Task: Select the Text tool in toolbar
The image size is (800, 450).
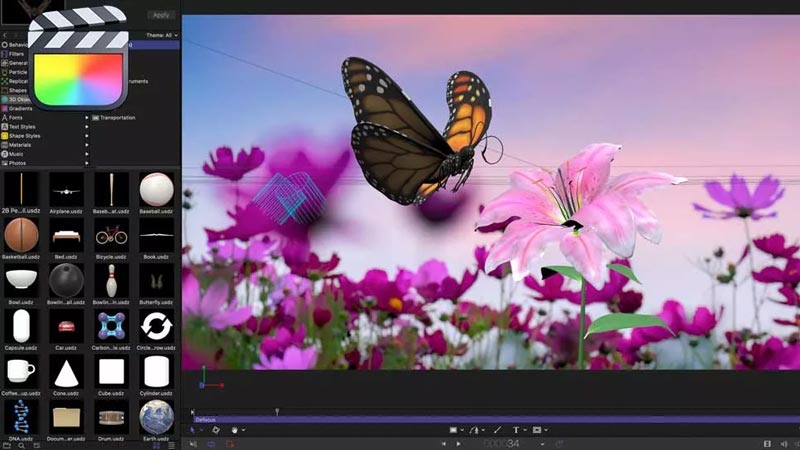Action: 516,430
